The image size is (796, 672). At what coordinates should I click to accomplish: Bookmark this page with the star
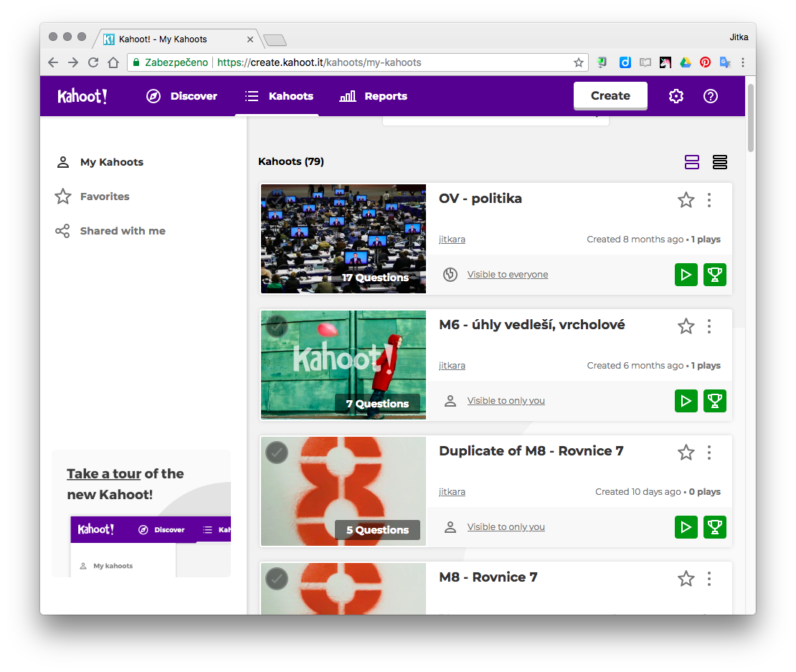click(578, 62)
